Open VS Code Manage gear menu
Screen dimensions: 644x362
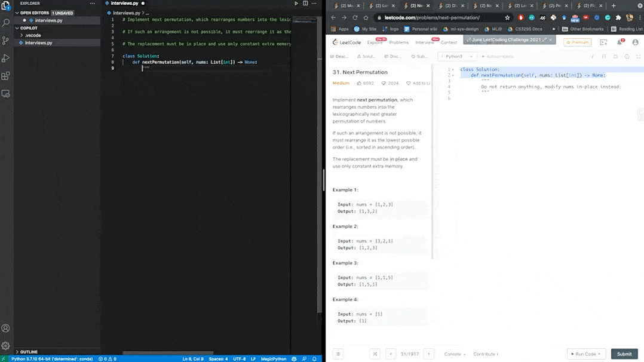[6, 345]
